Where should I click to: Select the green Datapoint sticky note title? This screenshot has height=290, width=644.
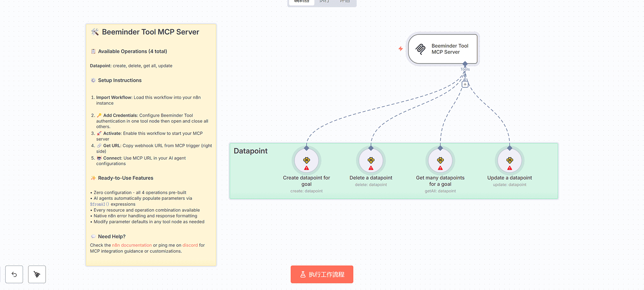(251, 151)
